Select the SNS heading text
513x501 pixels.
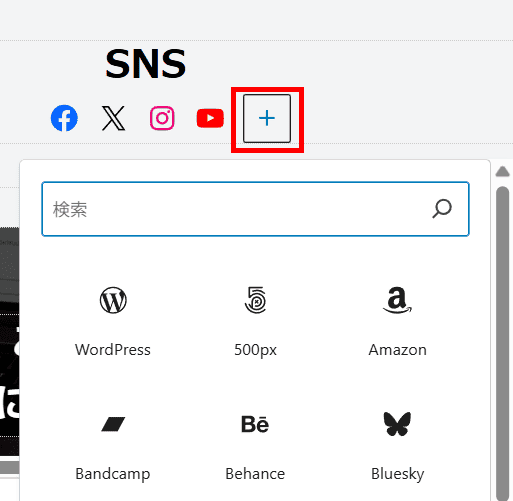(x=146, y=64)
